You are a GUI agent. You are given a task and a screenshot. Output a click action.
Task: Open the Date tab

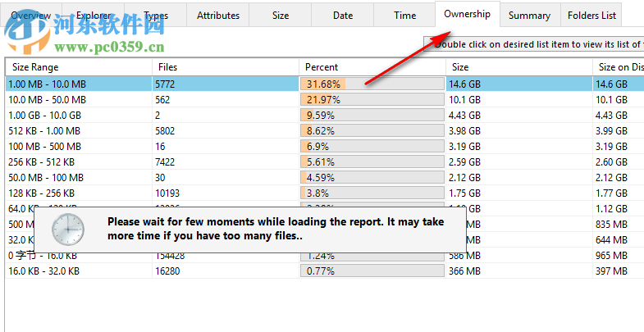pos(343,16)
